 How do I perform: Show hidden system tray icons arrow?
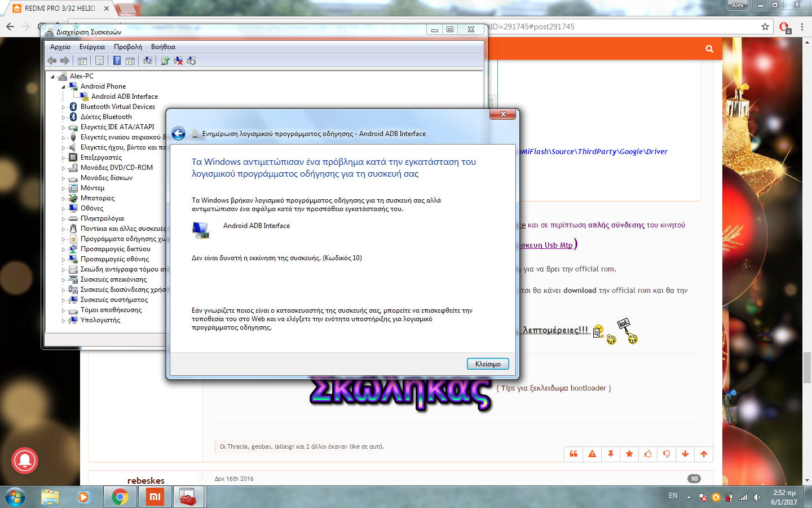tap(689, 497)
